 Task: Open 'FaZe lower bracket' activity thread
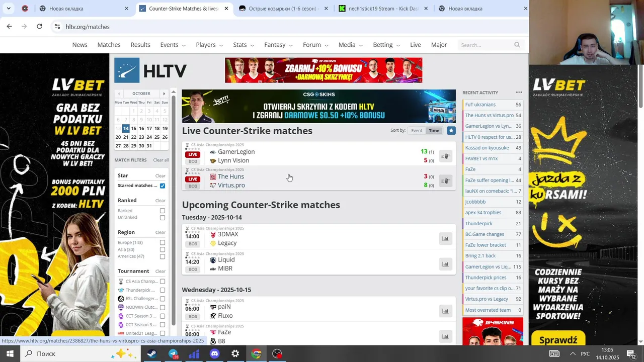click(x=486, y=245)
